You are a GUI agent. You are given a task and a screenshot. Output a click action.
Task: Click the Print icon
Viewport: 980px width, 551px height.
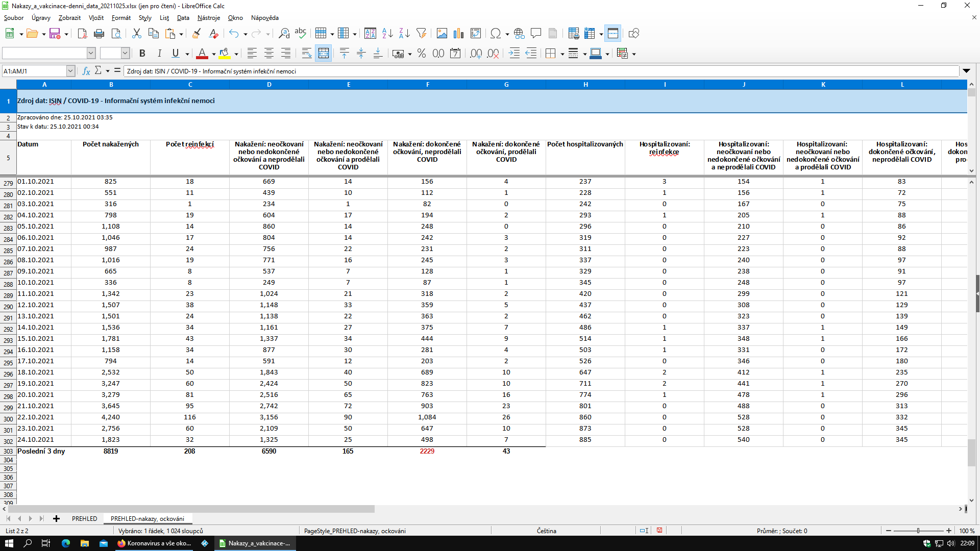click(x=99, y=34)
